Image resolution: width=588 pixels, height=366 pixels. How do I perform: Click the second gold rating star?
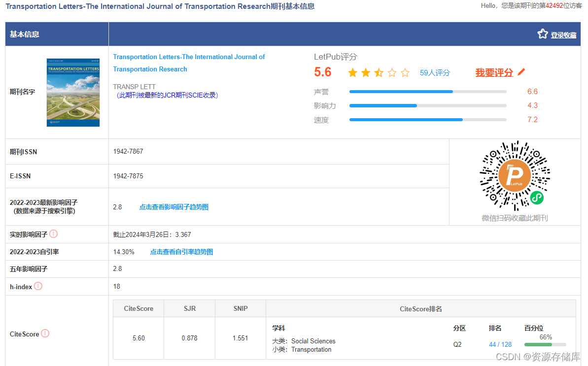tap(366, 73)
